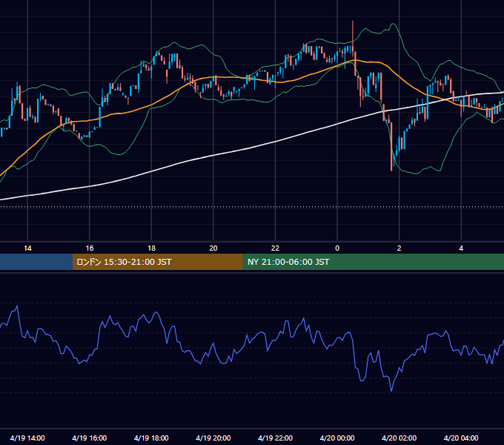Click the hour label 0 on price chart axis
The image size is (504, 445).
[337, 248]
